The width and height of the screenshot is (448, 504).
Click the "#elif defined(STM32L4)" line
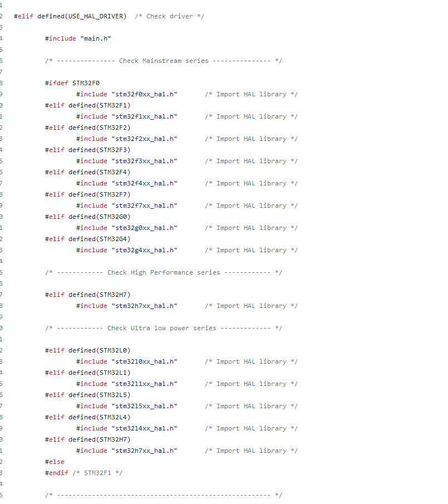pyautogui.click(x=88, y=418)
